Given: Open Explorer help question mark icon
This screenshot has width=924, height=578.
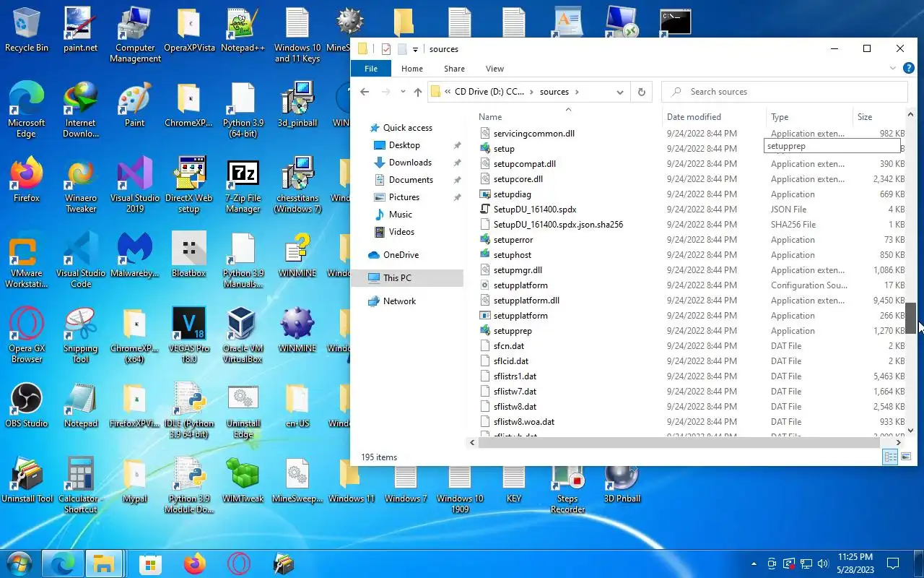Looking at the screenshot, I should 909,68.
